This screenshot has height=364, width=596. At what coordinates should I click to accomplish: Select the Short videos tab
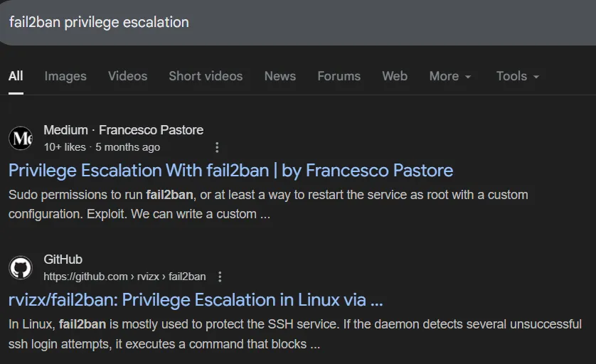(x=206, y=76)
